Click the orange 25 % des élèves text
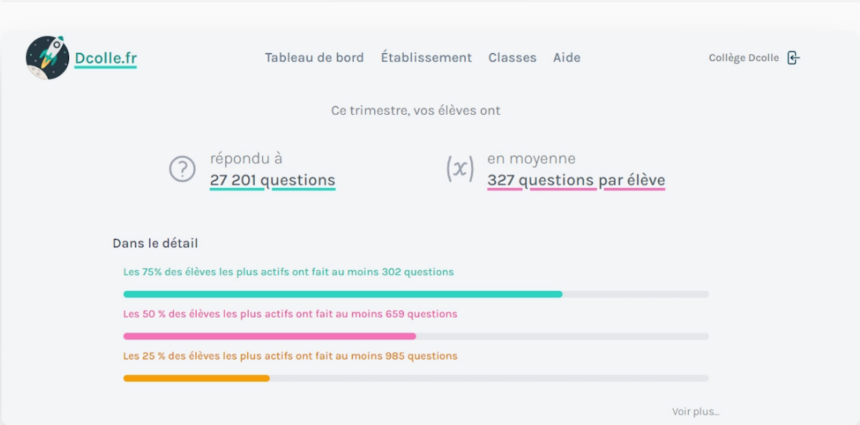The image size is (860, 425). click(x=290, y=356)
